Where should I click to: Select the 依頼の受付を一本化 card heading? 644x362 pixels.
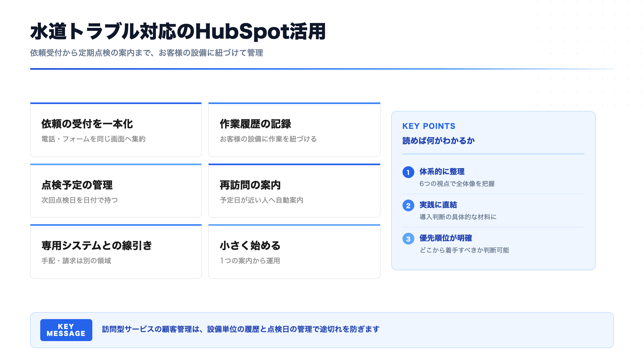point(87,124)
